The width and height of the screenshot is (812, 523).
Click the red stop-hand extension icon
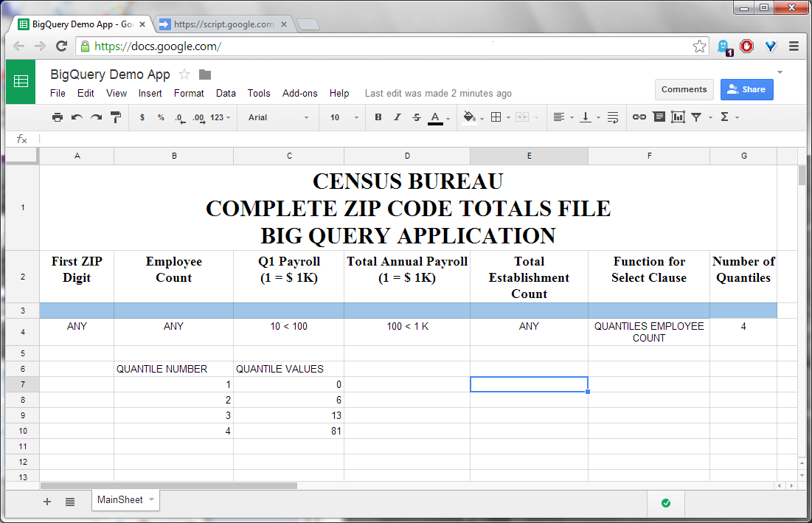pos(747,46)
